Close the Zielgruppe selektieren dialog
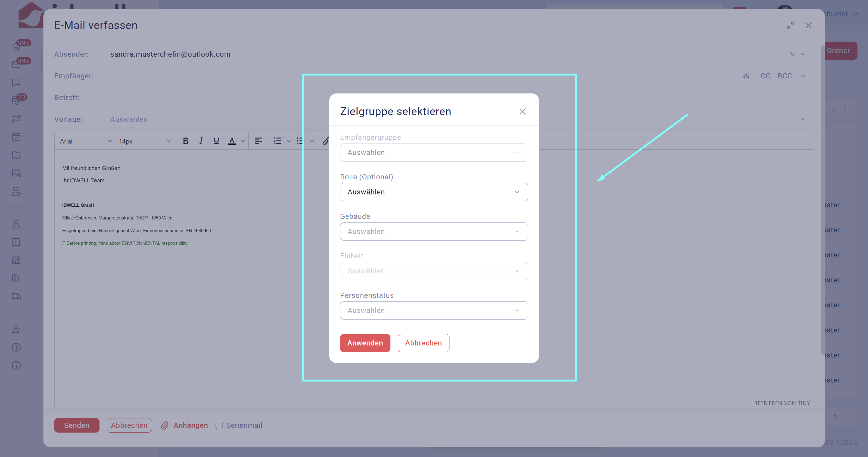 (x=522, y=112)
